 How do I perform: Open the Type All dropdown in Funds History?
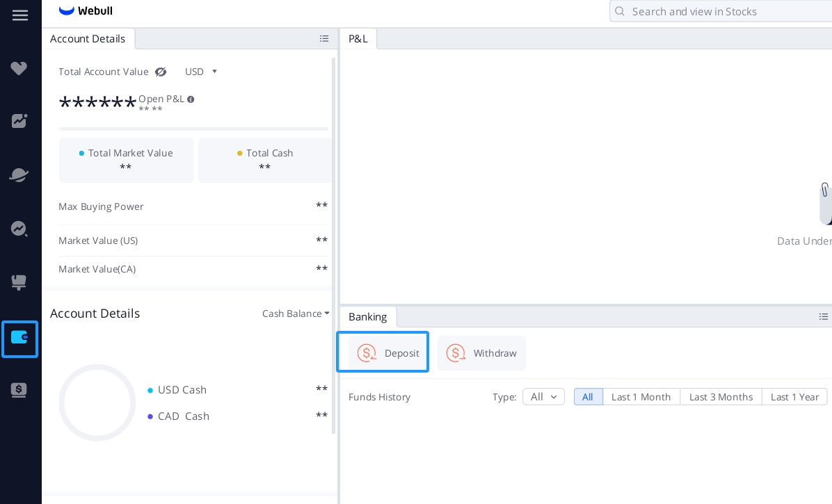[543, 397]
